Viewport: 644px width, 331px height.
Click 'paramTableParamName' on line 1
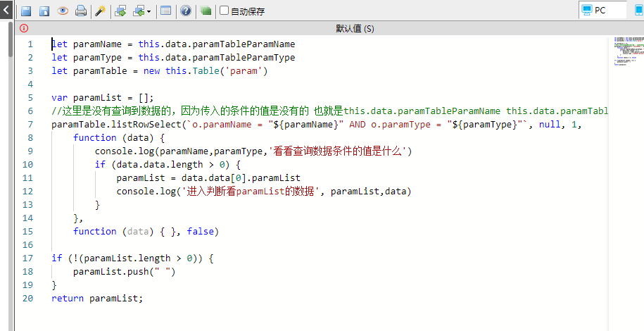point(244,44)
